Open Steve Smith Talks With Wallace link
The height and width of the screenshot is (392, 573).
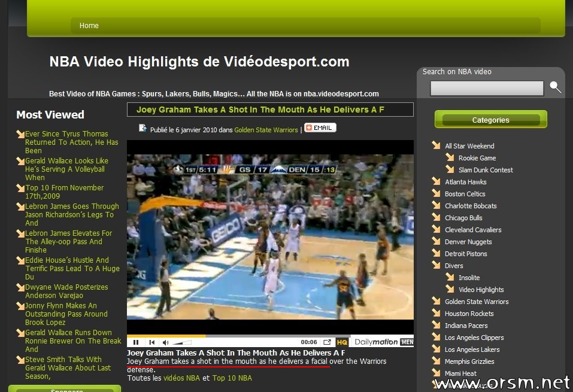click(x=68, y=368)
